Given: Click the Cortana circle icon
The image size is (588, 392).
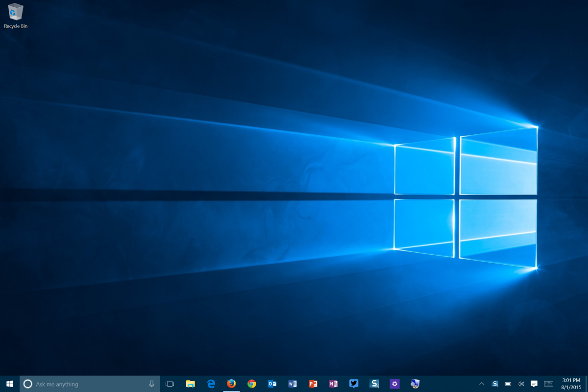Looking at the screenshot, I should pos(28,384).
